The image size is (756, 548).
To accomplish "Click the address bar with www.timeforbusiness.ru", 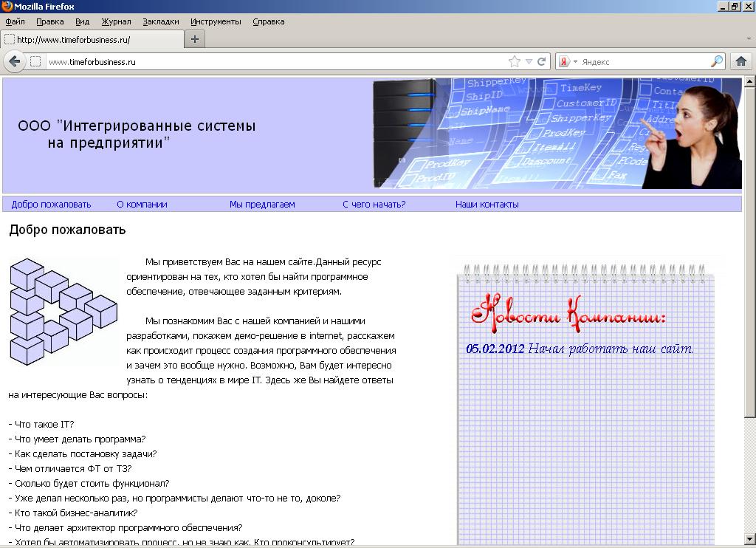I will [273, 61].
